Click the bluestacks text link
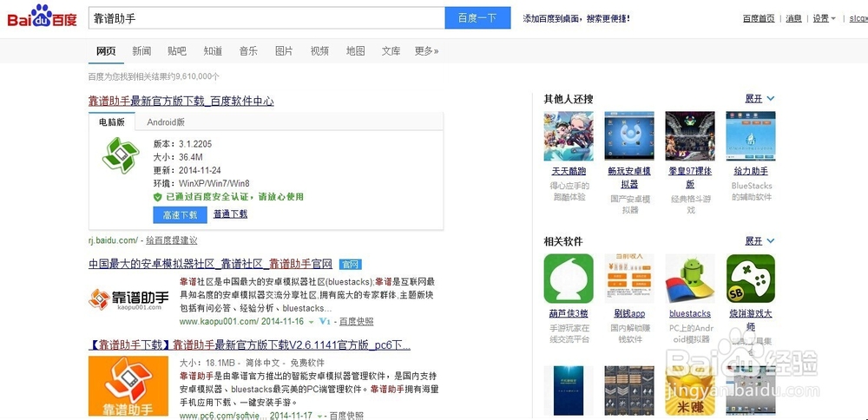868x420 pixels. (690, 314)
